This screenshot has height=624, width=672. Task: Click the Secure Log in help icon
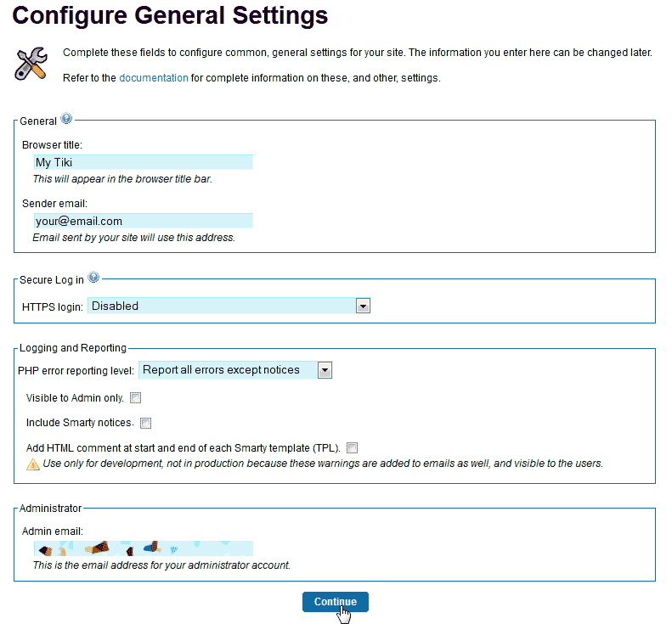click(93, 278)
